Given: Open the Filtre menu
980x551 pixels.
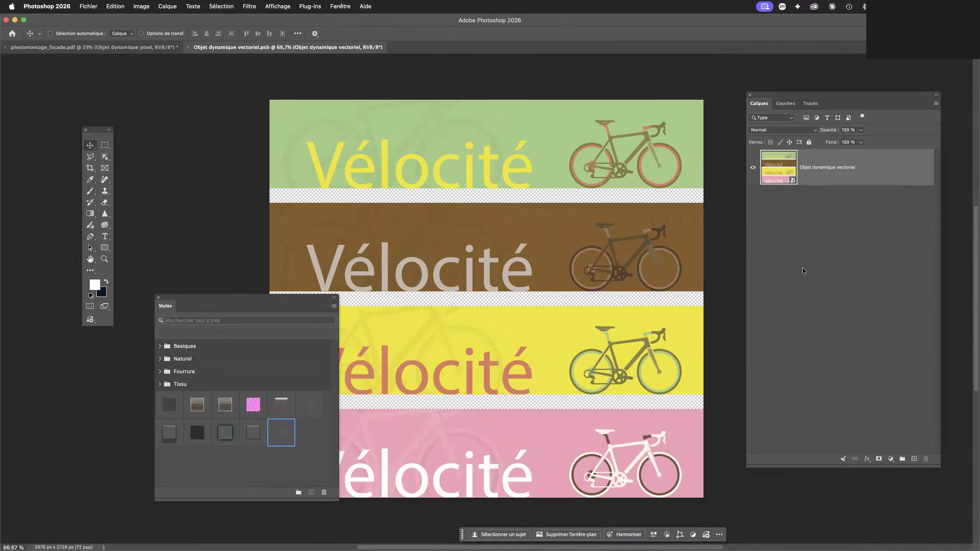Looking at the screenshot, I should pyautogui.click(x=249, y=7).
